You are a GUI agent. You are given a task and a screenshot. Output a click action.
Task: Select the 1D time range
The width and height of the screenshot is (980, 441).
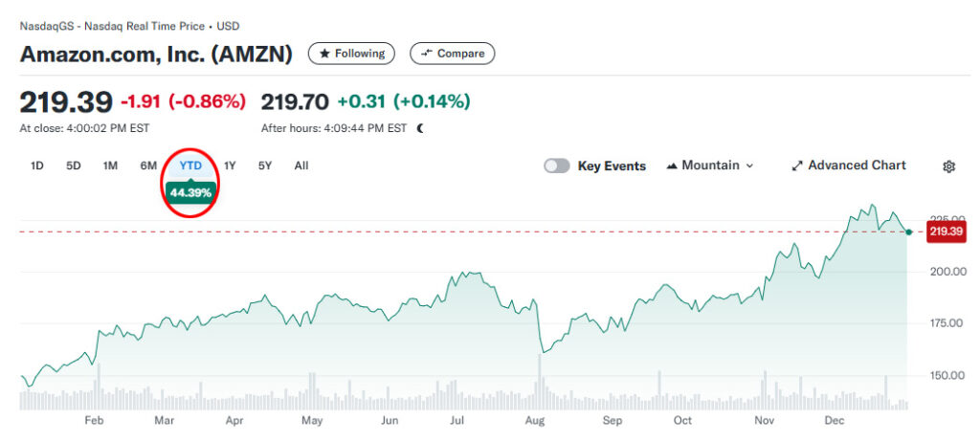[37, 165]
